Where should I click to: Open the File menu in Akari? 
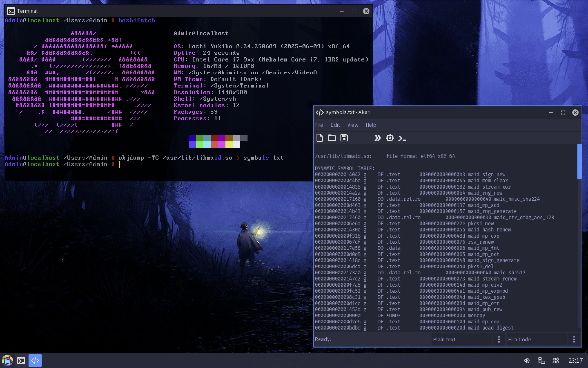319,125
